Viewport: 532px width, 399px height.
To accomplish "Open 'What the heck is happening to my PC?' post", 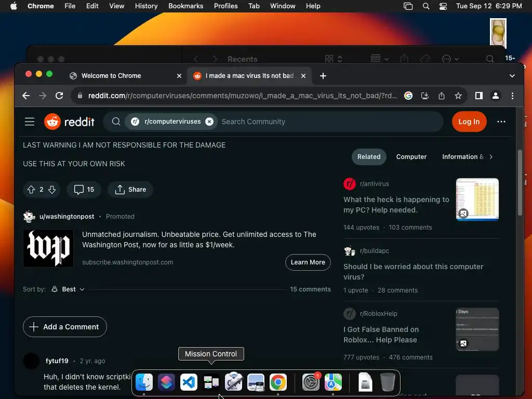I will 396,205.
